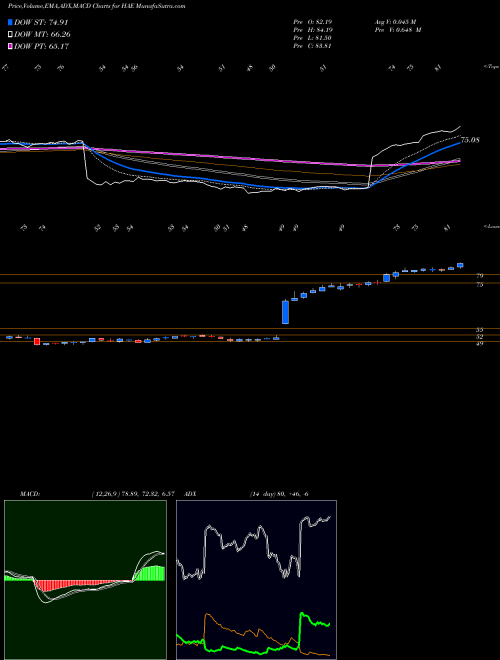
Task: Click the 'Pre O: 82.19' value
Action: point(313,22)
